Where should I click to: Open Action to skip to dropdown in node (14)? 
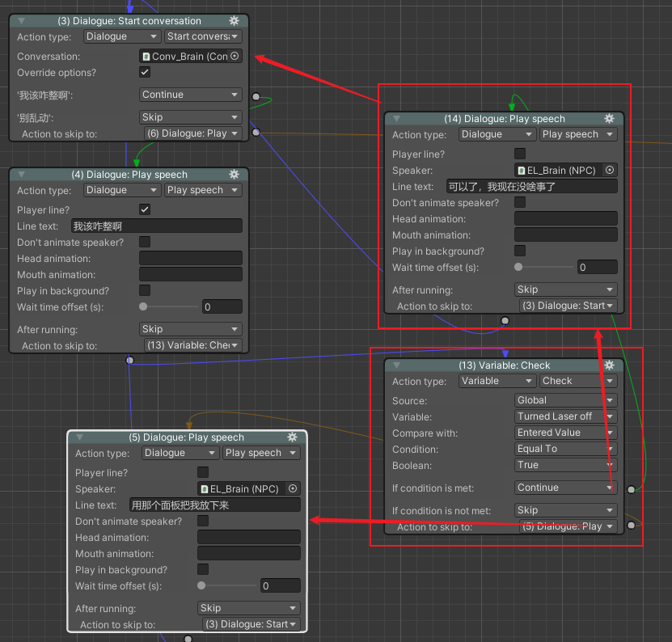568,306
